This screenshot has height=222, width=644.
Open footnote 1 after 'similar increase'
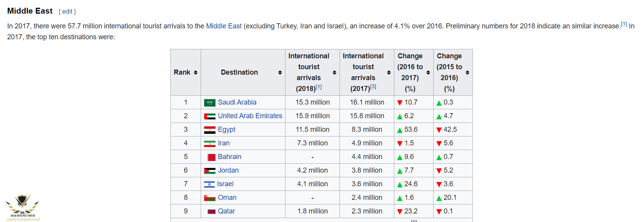(x=624, y=24)
